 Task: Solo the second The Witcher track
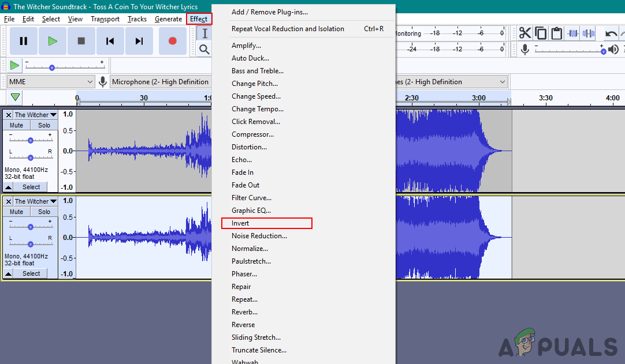tap(44, 212)
